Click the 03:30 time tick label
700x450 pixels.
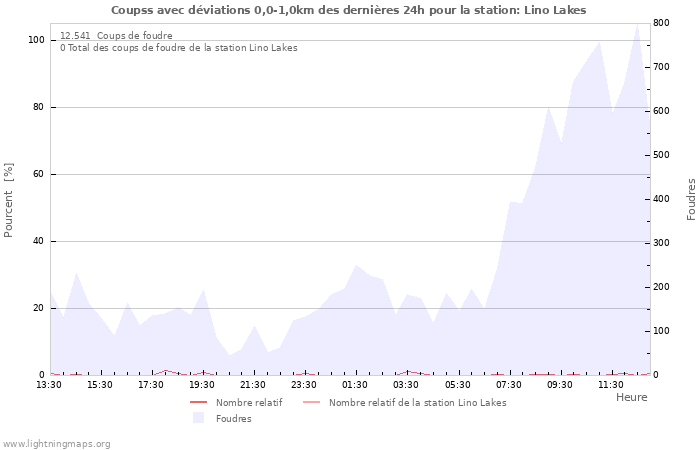(x=406, y=385)
